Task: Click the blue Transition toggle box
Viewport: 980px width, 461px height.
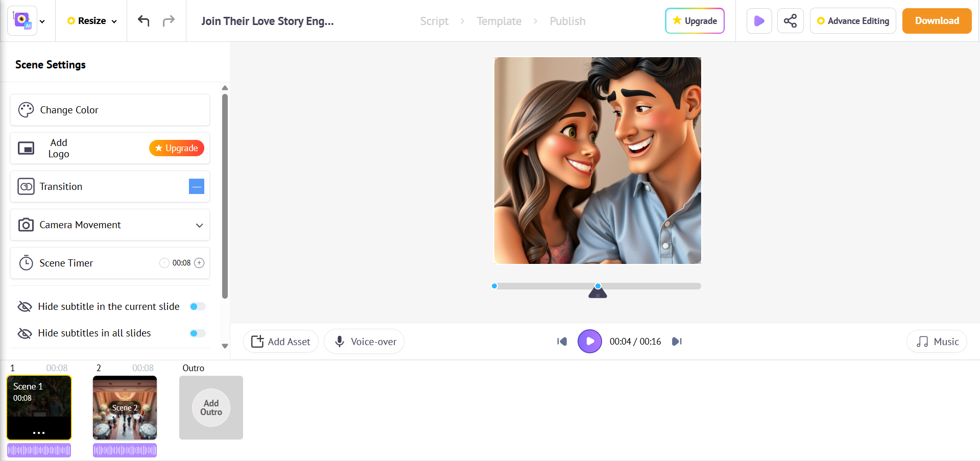Action: click(x=197, y=186)
